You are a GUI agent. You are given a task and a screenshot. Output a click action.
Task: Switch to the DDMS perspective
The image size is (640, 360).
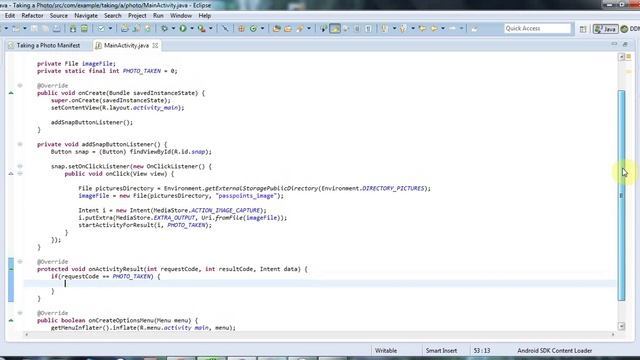click(631, 29)
